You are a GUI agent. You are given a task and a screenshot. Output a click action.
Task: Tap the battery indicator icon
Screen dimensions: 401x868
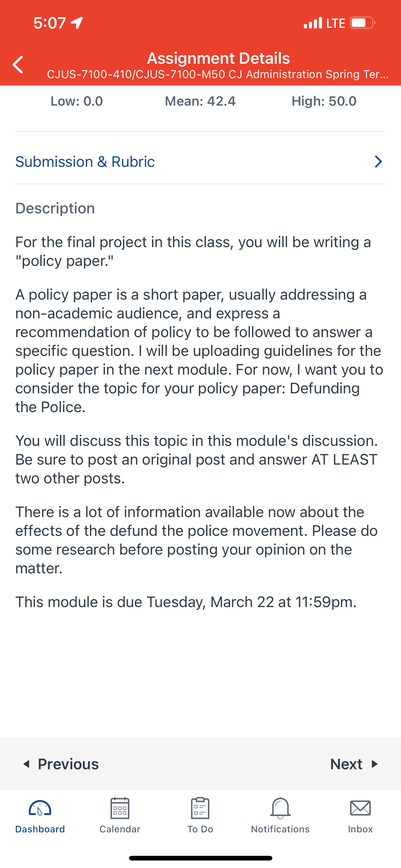click(x=363, y=23)
